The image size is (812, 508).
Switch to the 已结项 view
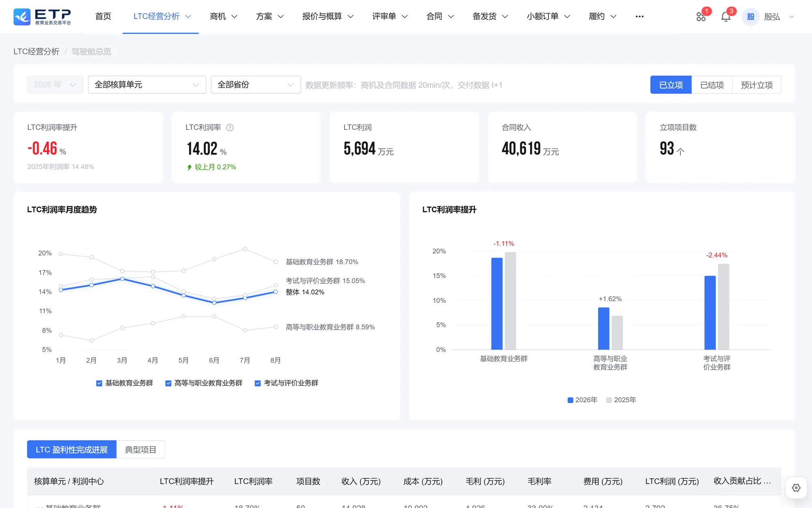712,85
